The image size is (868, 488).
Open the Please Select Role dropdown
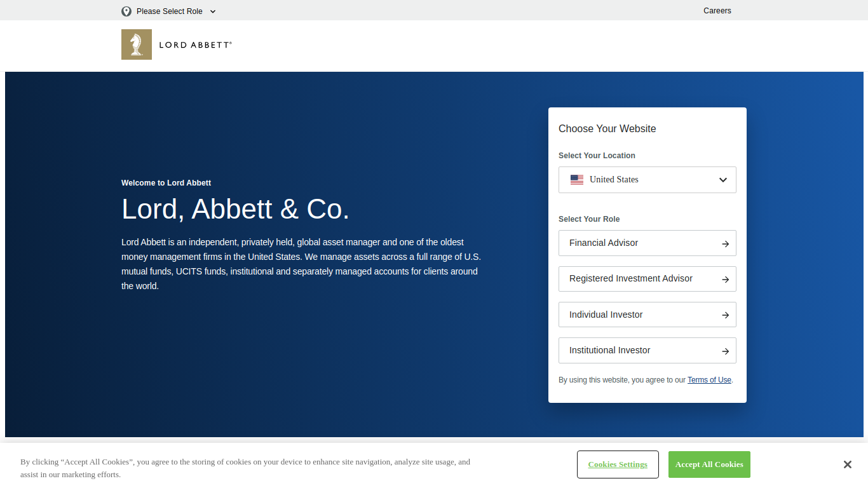coord(169,11)
